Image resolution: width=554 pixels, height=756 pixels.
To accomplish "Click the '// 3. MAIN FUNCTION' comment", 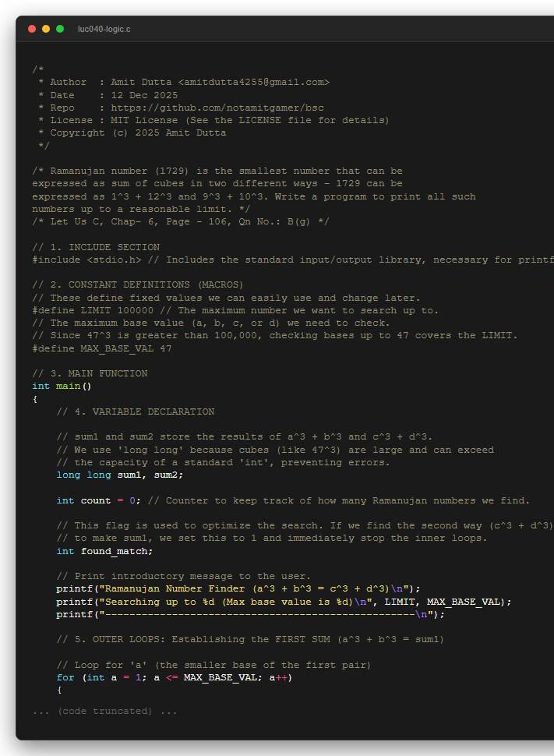I will [90, 373].
